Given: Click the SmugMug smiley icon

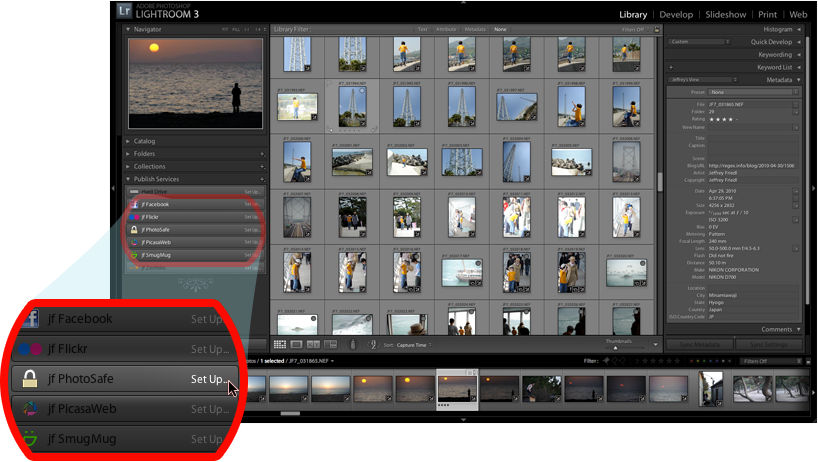Looking at the screenshot, I should point(134,255).
